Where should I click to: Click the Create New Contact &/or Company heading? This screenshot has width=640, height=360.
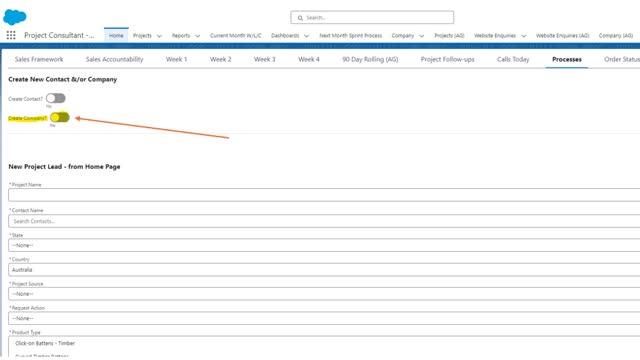(x=62, y=79)
